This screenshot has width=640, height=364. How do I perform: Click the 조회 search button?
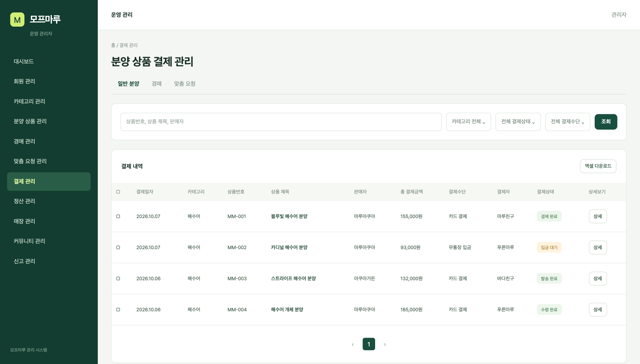(606, 122)
